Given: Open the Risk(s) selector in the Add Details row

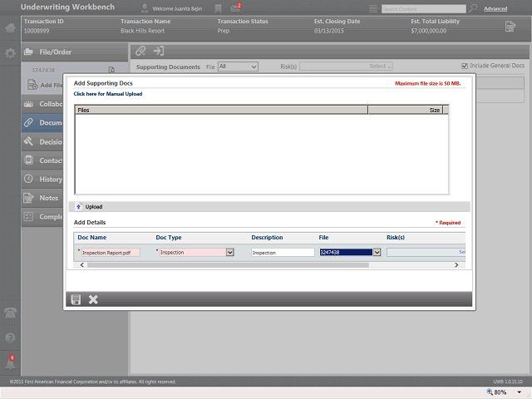Looking at the screenshot, I should (x=426, y=252).
